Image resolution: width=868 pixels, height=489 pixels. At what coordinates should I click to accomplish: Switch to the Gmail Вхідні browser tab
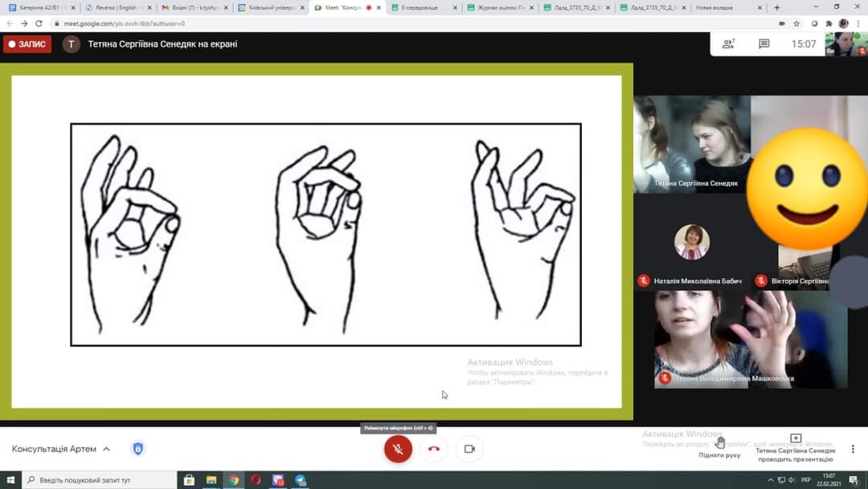(x=194, y=8)
